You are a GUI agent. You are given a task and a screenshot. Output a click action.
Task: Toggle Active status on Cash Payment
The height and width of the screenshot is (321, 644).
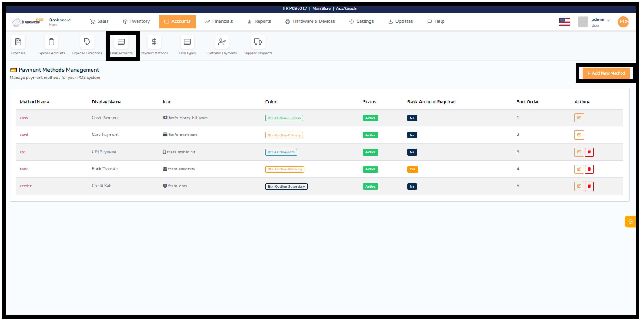[x=370, y=118]
